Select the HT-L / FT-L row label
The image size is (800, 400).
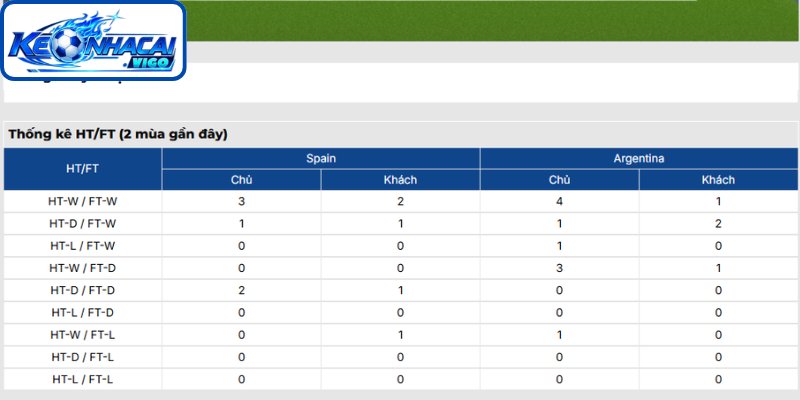[x=83, y=379]
